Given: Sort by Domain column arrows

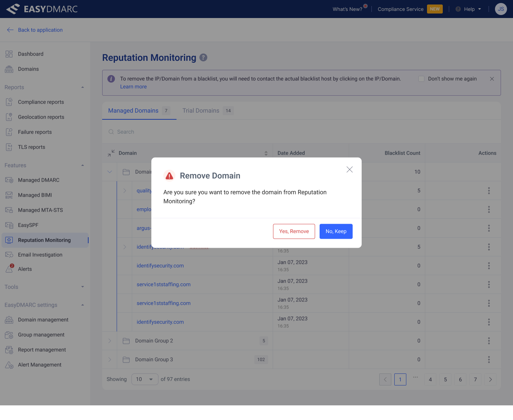Looking at the screenshot, I should (x=266, y=153).
